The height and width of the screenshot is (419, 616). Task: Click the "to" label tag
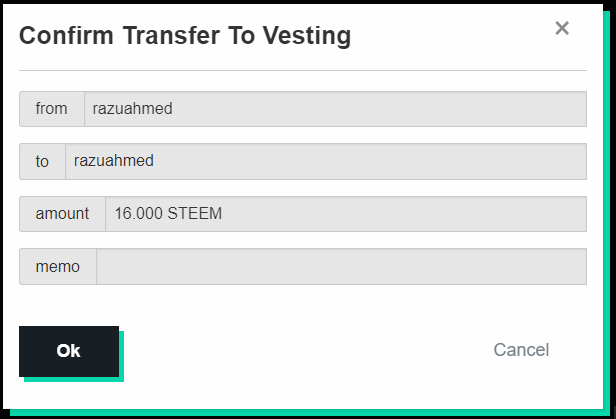[x=42, y=161]
